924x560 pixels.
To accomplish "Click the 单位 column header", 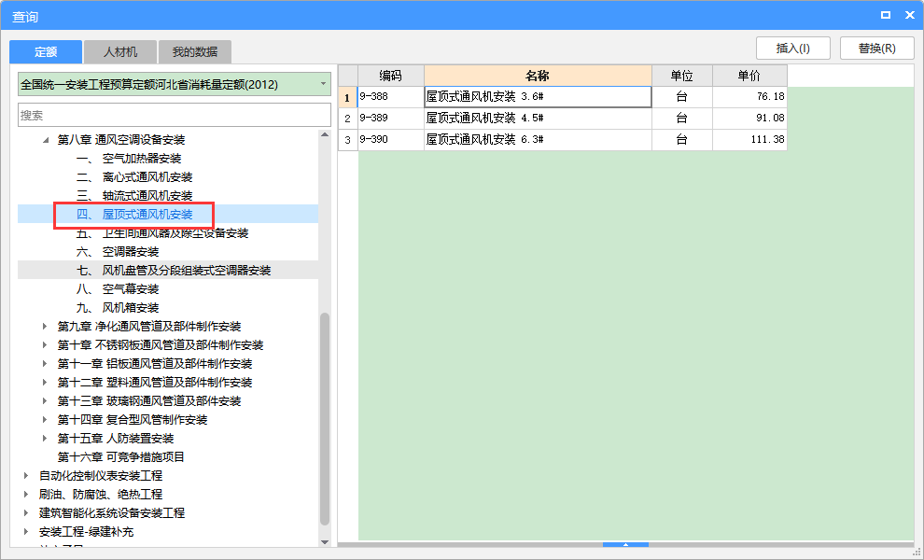I will pos(682,76).
